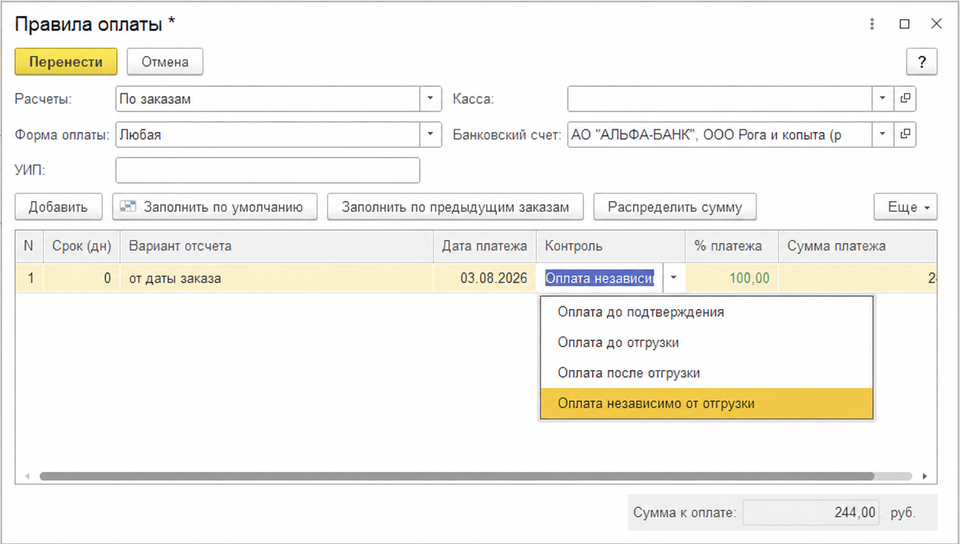Choose Оплата до подтверждения
The width and height of the screenshot is (960, 544).
[707, 312]
